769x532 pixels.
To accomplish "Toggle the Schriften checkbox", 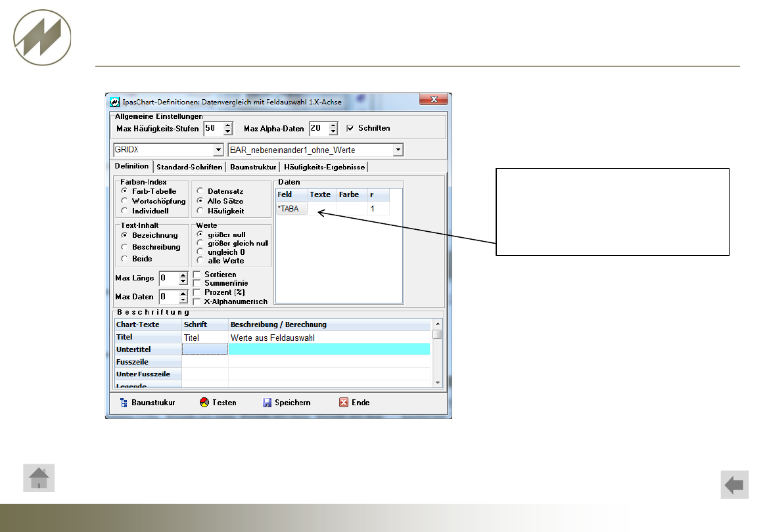I will [350, 128].
